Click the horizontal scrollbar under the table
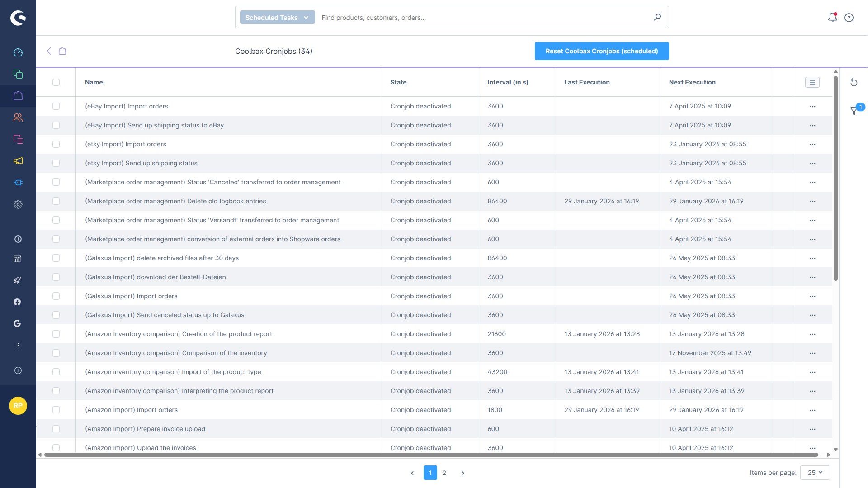Screen dimensions: 868x488 [x=431, y=455]
